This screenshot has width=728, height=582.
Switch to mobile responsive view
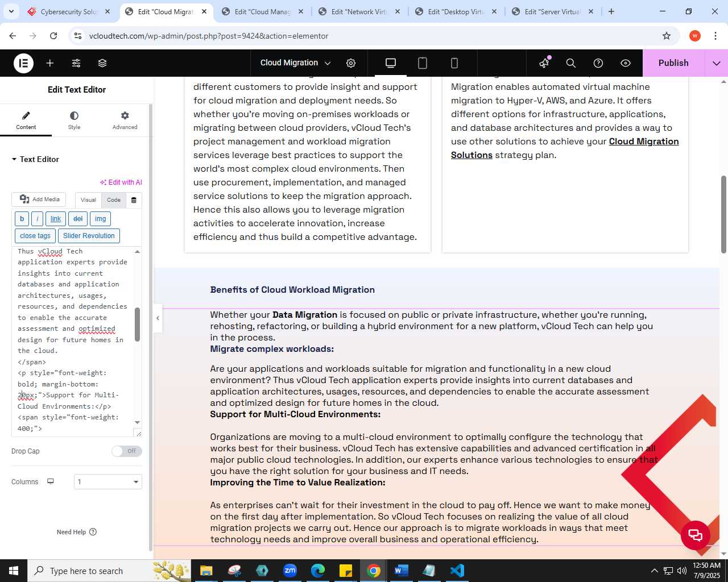pyautogui.click(x=454, y=63)
